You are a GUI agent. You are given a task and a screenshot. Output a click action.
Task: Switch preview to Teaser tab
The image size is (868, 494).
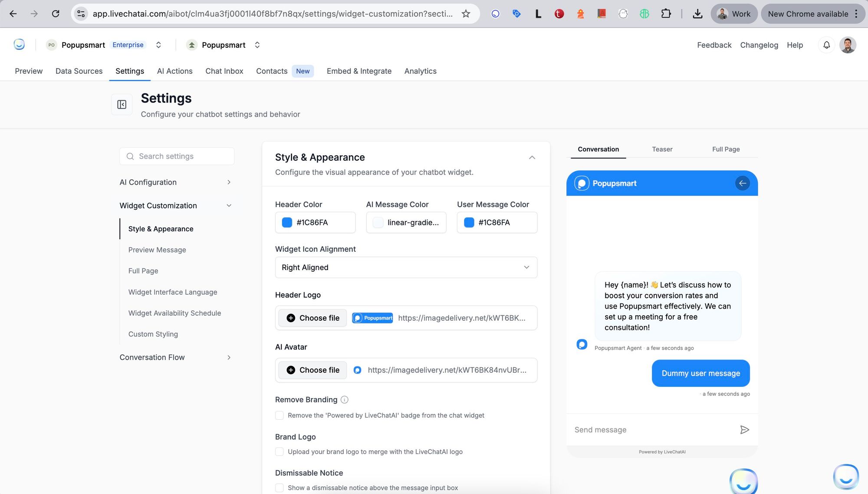(662, 149)
